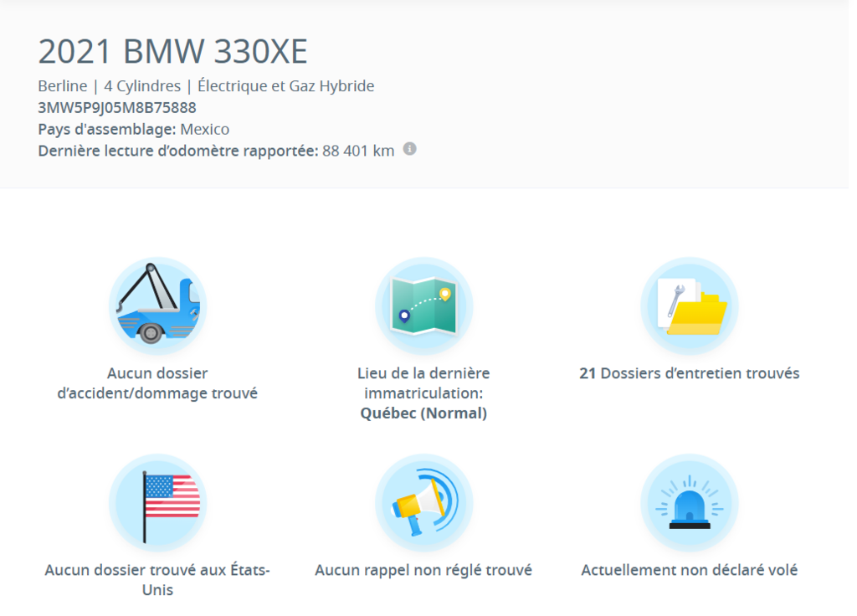Open '21 Dossiers d'entretien trouvés' details

(x=690, y=373)
